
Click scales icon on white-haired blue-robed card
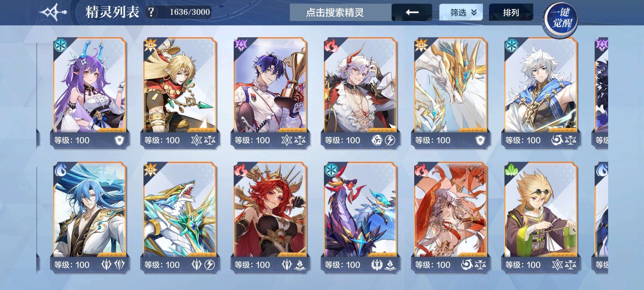click(570, 140)
